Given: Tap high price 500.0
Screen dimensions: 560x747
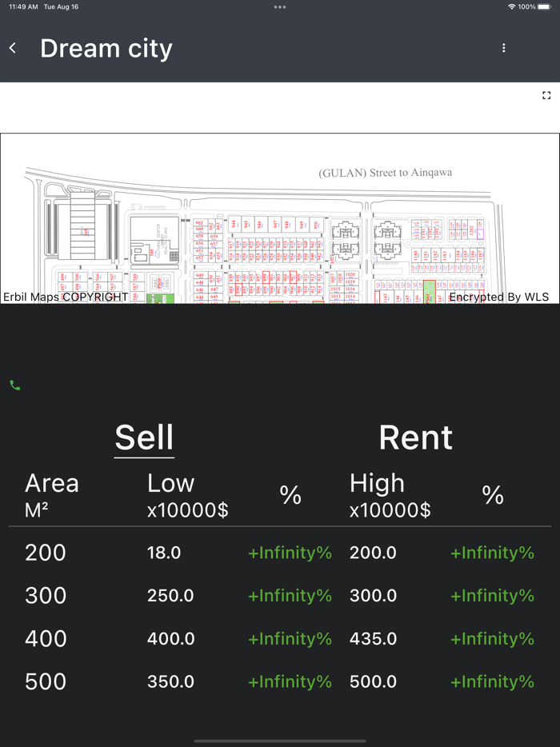Looking at the screenshot, I should (373, 681).
